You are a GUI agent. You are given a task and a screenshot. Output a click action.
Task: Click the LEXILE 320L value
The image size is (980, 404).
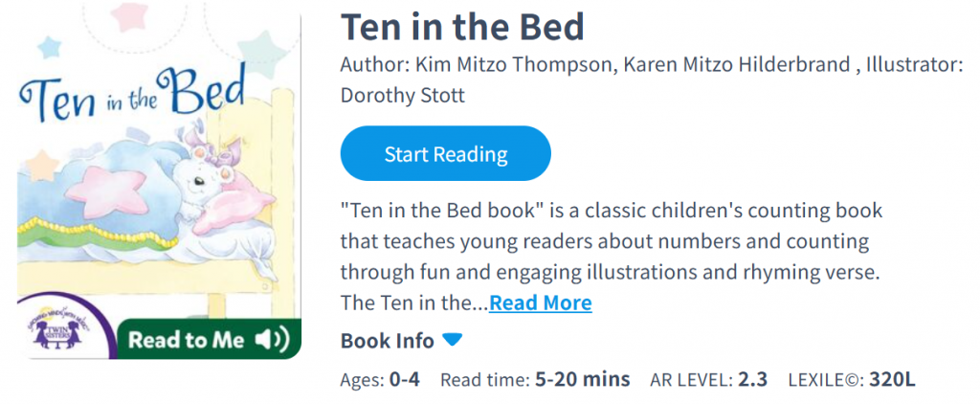[892, 380]
